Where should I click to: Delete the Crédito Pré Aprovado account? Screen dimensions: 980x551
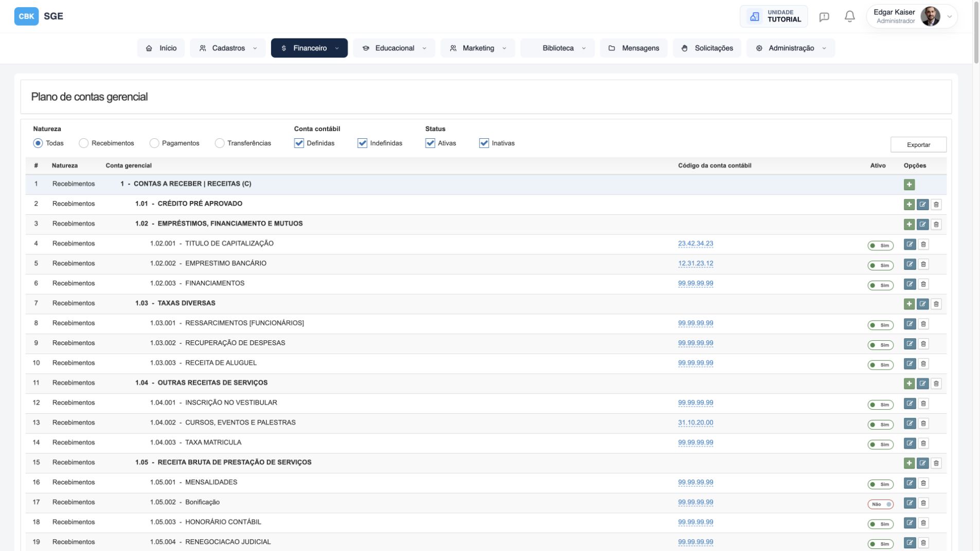[936, 205]
